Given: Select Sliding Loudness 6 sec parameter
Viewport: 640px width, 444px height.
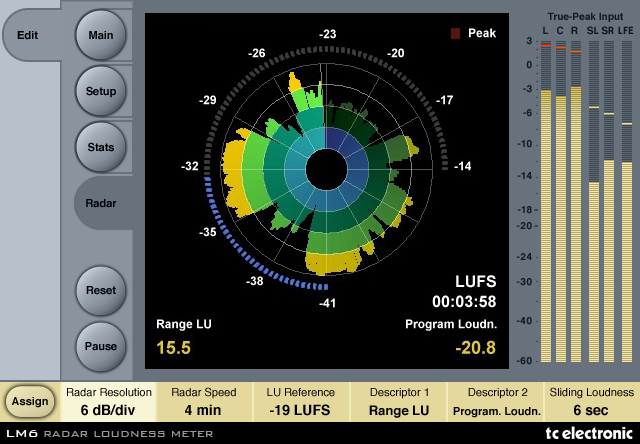Looking at the screenshot, I should point(591,402).
